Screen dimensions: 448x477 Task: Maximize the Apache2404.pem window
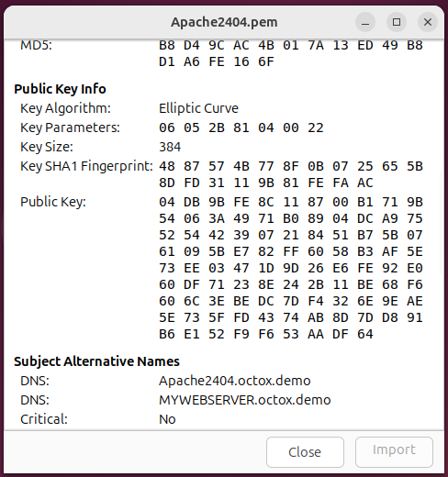[x=397, y=22]
